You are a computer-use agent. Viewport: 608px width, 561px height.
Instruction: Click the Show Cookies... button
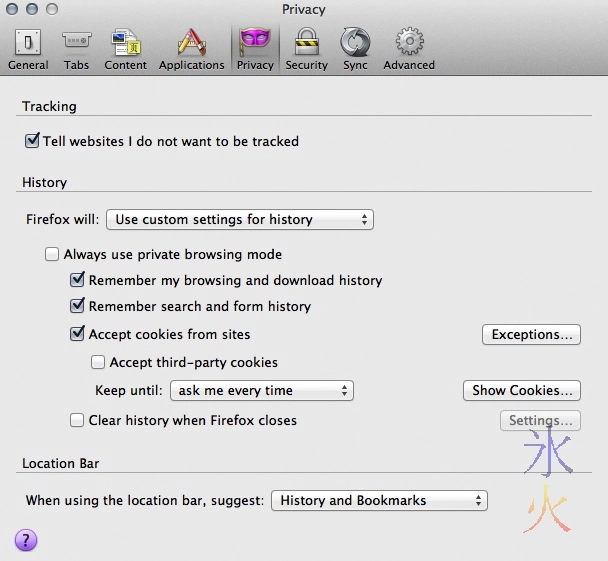(x=522, y=391)
